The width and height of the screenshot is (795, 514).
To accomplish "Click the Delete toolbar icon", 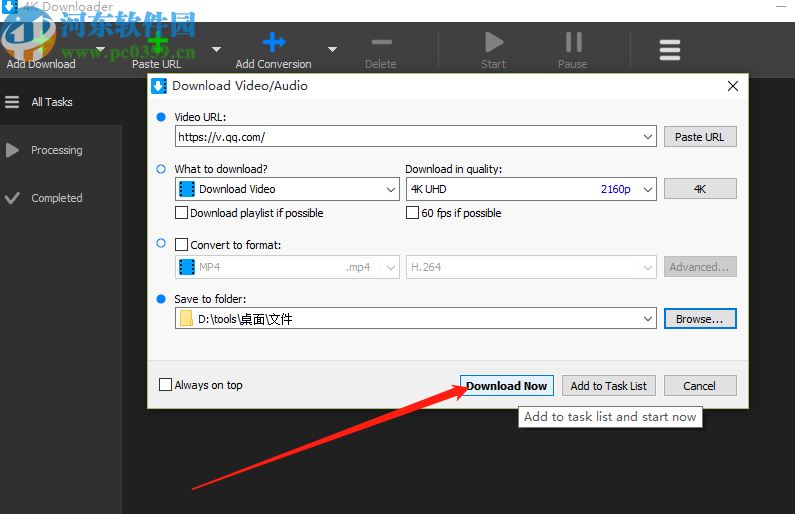I will tap(381, 42).
